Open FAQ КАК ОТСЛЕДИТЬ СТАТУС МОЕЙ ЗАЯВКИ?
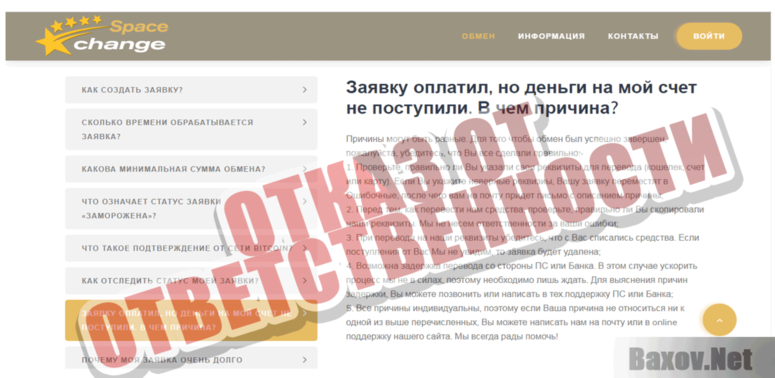The width and height of the screenshot is (775, 378). 191,281
